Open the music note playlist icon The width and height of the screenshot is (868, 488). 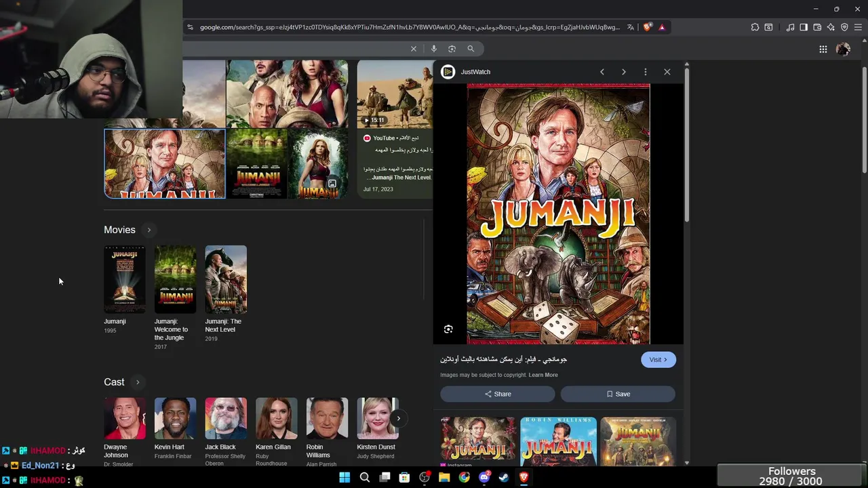click(x=790, y=27)
